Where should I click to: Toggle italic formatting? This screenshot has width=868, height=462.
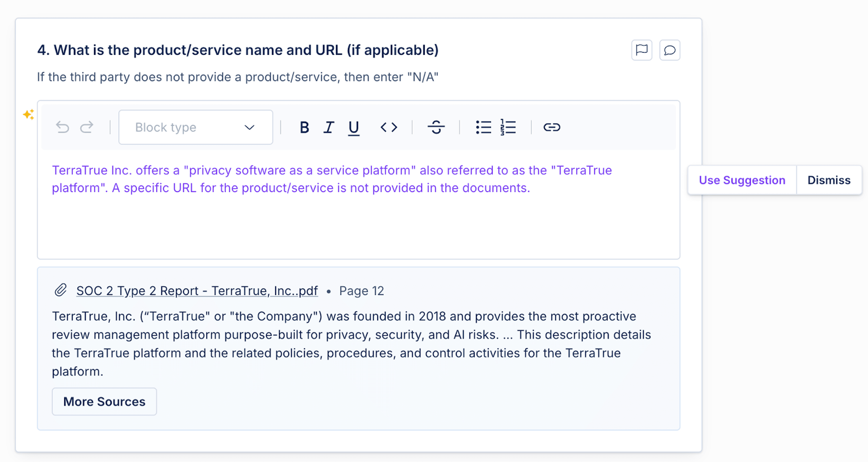point(329,127)
